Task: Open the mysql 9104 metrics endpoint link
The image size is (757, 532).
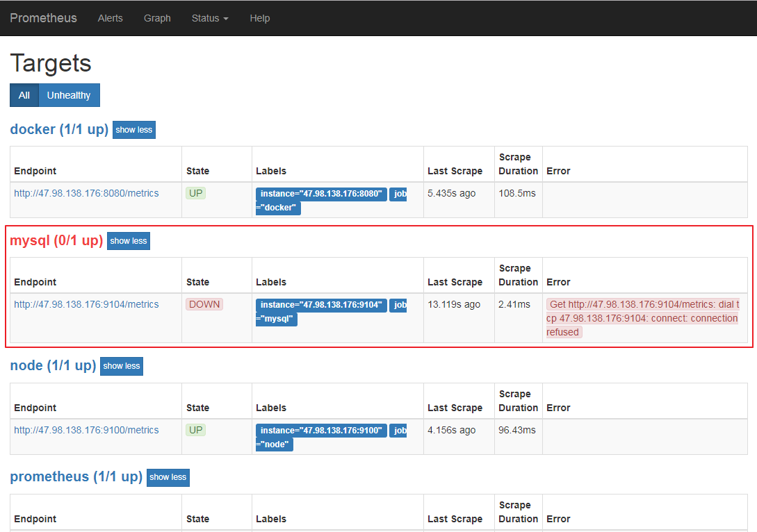Action: pos(86,304)
